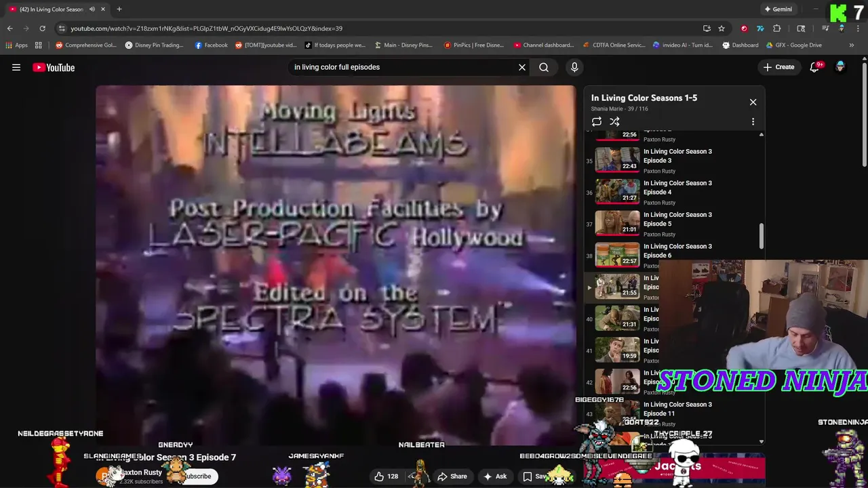Close the In Living Color browser tab

click(103, 9)
